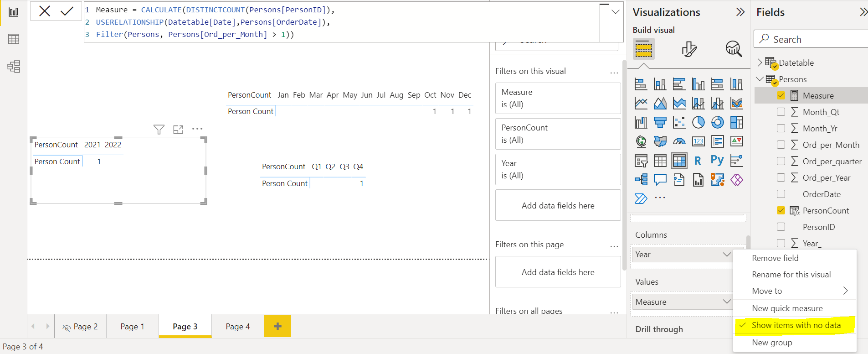The height and width of the screenshot is (354, 868).
Task: Open Focus mode for the selected visual
Action: (178, 130)
